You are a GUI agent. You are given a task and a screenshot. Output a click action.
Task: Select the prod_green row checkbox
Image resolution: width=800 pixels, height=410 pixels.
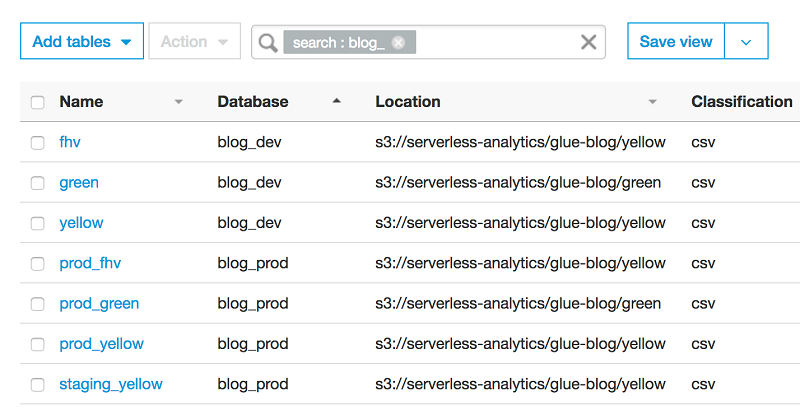click(38, 304)
